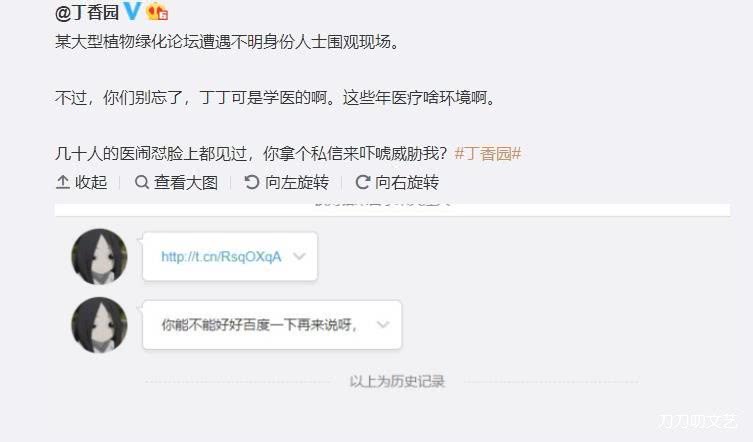This screenshot has height=442, width=753.
Task: Expand the chevron on the 你能不能好好百度 bubble
Action: tap(383, 324)
